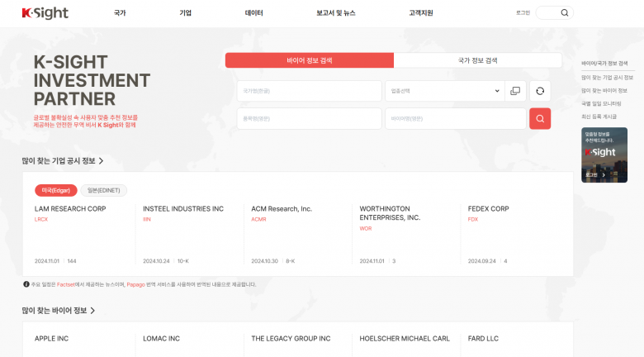Open INSTEEL INDUSTRIES INC card
The width and height of the screenshot is (644, 357).
tap(183, 209)
